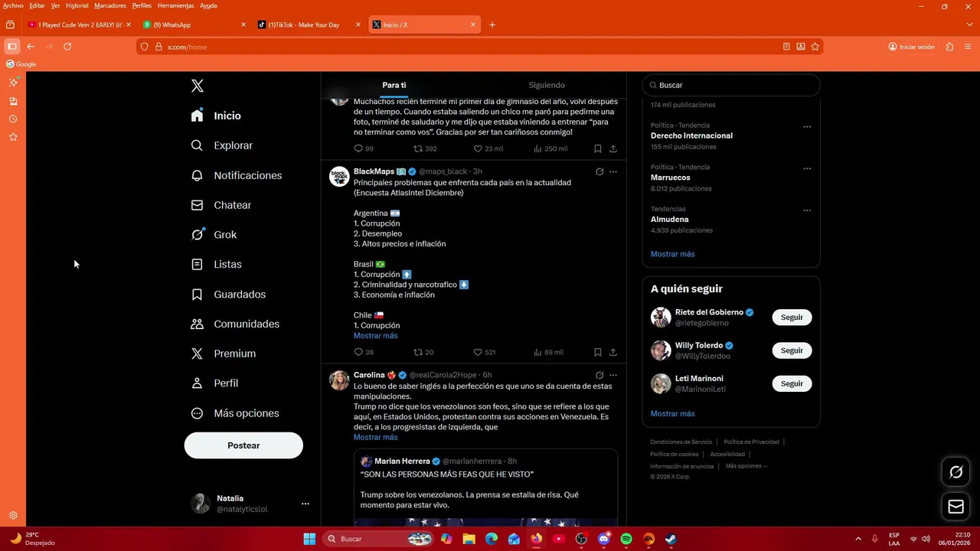Expand the system tray hidden icons
Image resolution: width=980 pixels, height=551 pixels.
[x=857, y=539]
